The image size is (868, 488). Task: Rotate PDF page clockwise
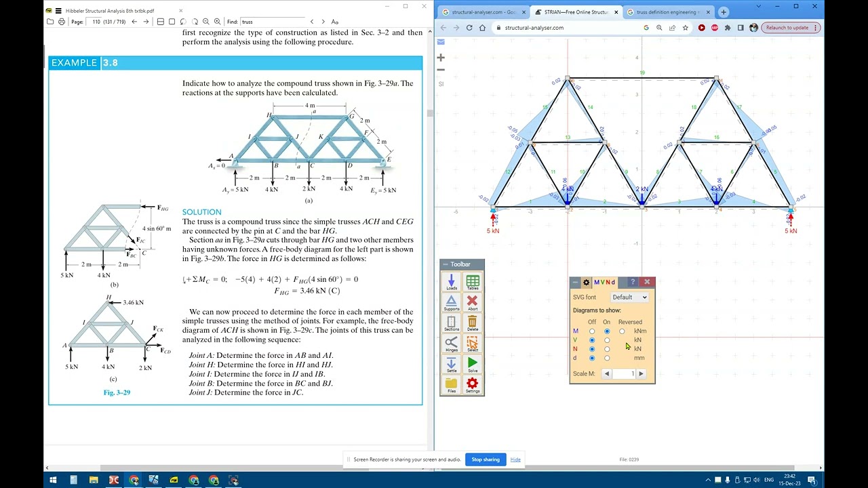pyautogui.click(x=195, y=22)
